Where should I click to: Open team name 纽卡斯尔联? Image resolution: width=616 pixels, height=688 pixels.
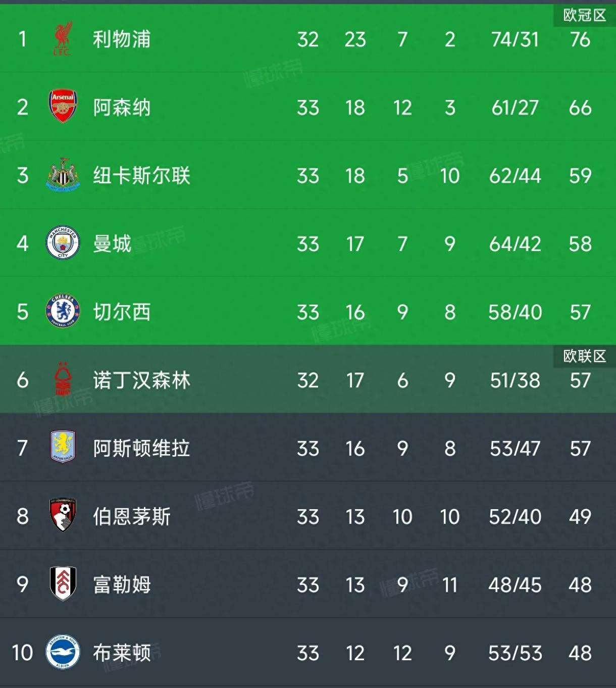141,176
